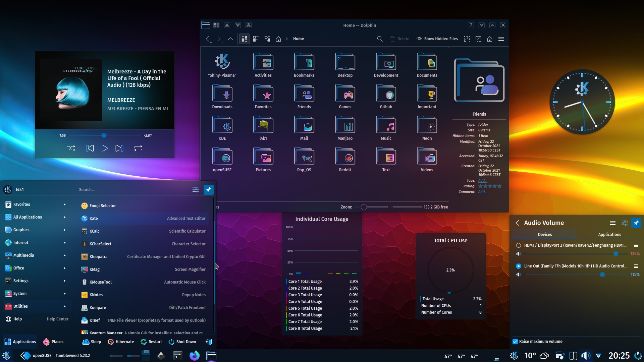Click the Restart button

click(151, 342)
